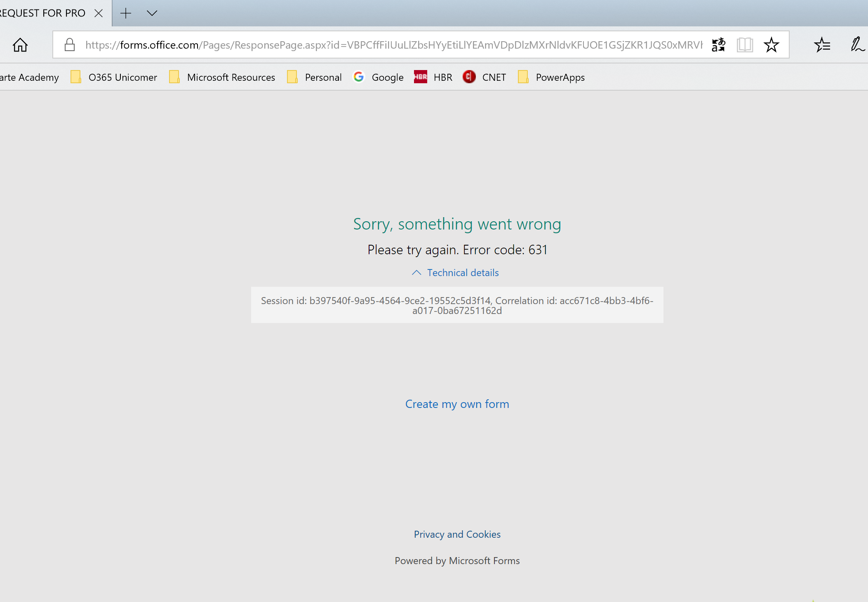868x602 pixels.
Task: Add page to favorites star icon
Action: pyautogui.click(x=771, y=45)
